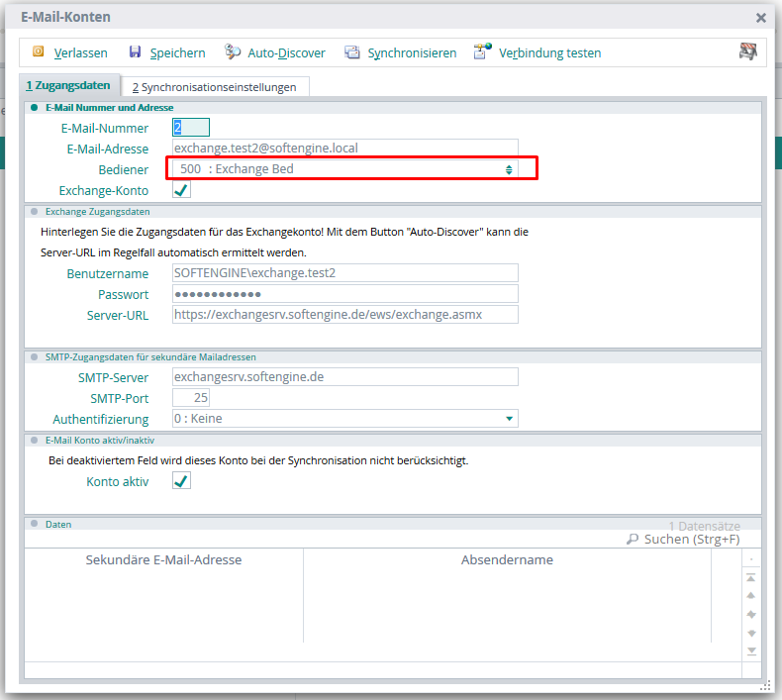The image size is (782, 700).
Task: Click the Server-URL input field
Action: click(x=344, y=314)
